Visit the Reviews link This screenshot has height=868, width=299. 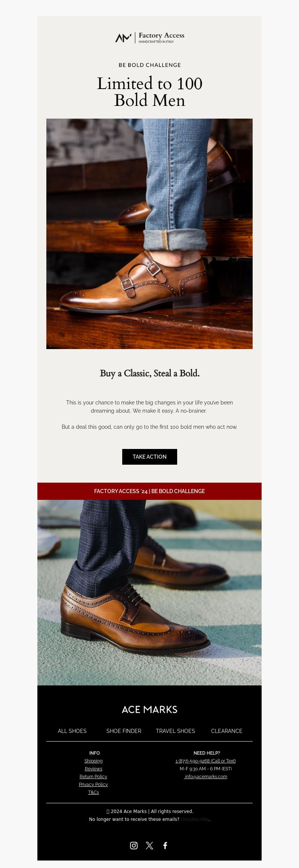click(x=93, y=768)
